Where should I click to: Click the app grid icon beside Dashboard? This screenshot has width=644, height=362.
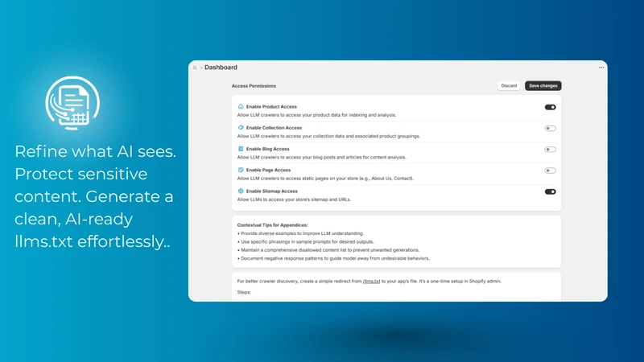tap(195, 68)
